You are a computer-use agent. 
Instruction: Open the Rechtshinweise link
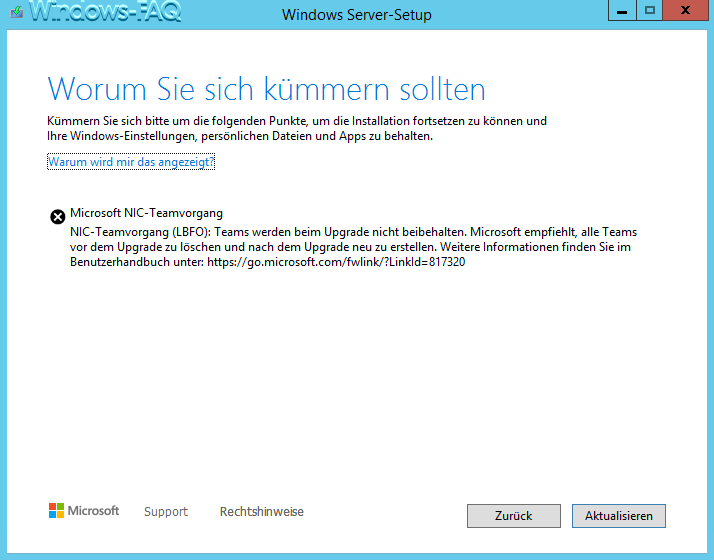tap(261, 512)
